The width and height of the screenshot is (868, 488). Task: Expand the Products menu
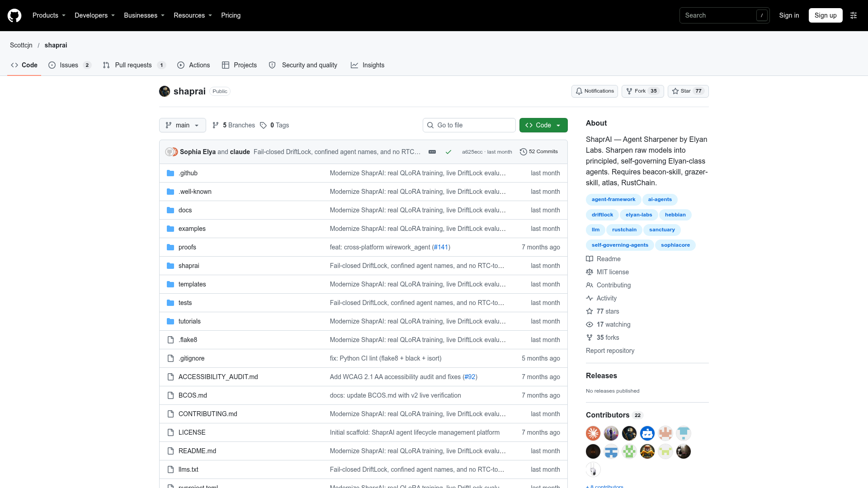(49, 15)
